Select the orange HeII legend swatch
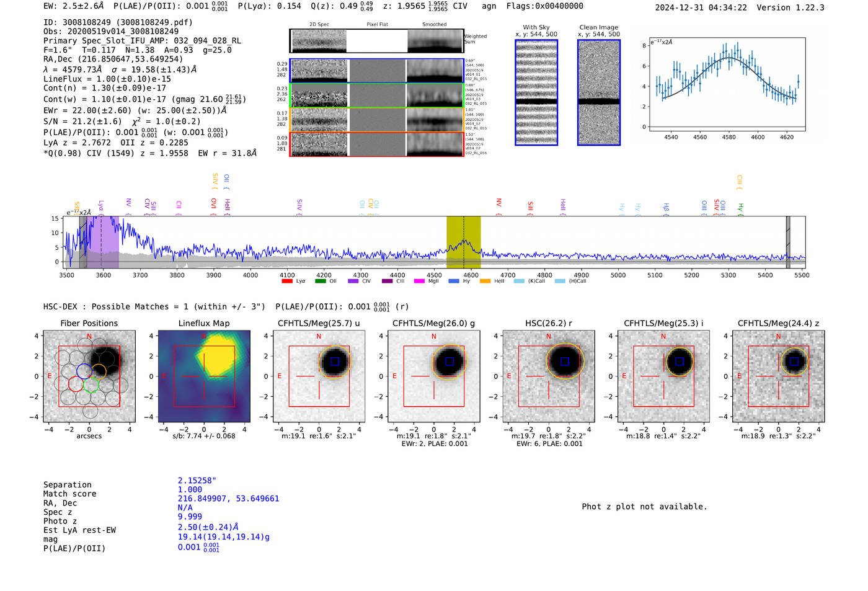The height and width of the screenshot is (591, 868). pos(485,281)
